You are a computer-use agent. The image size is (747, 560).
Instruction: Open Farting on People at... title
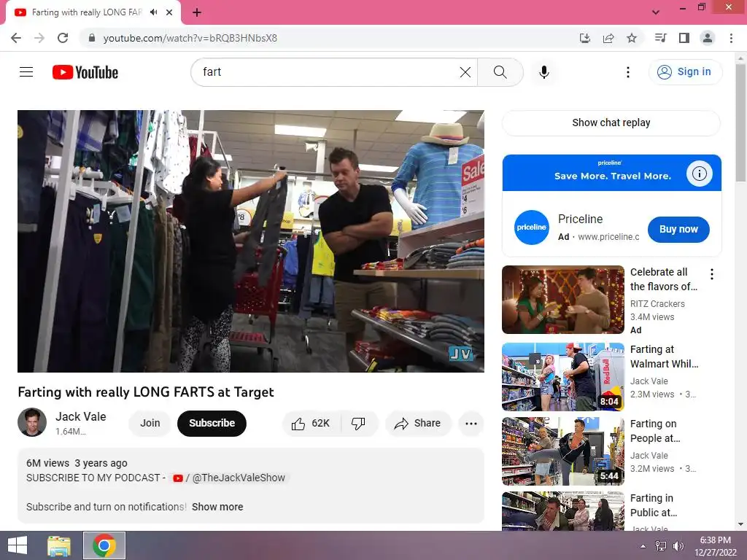(x=655, y=431)
